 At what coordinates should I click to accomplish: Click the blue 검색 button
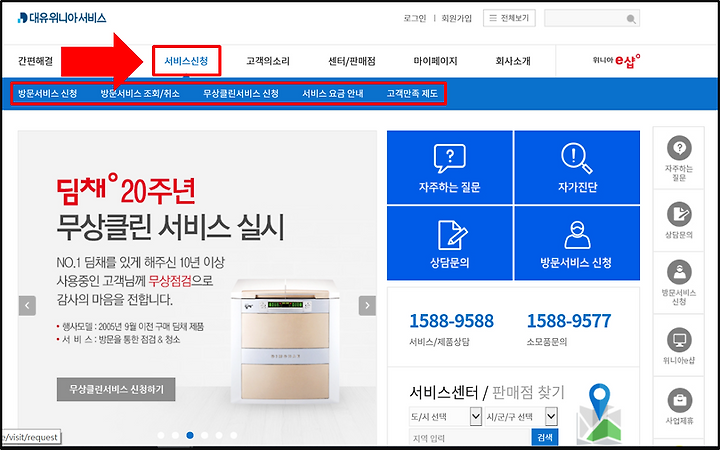(x=545, y=438)
